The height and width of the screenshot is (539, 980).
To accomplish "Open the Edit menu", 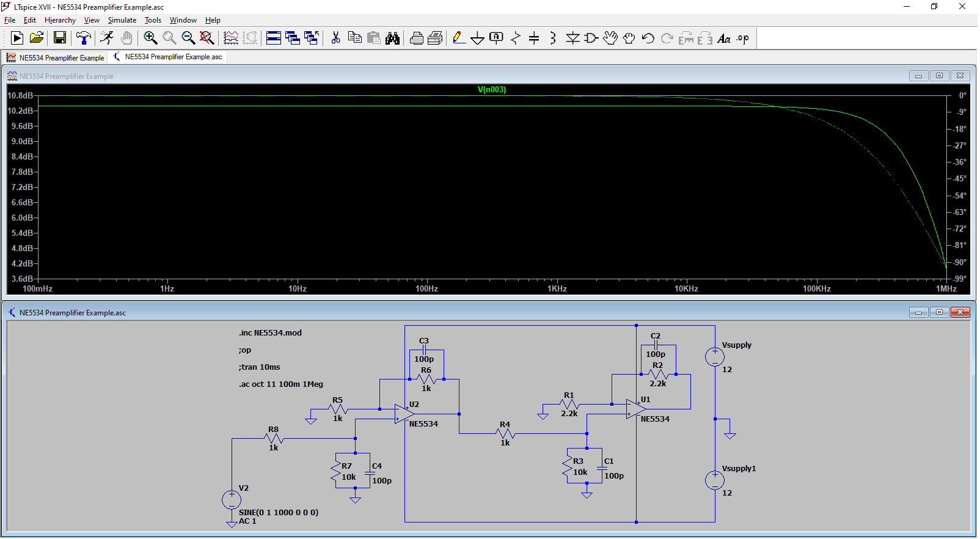I will (x=30, y=20).
